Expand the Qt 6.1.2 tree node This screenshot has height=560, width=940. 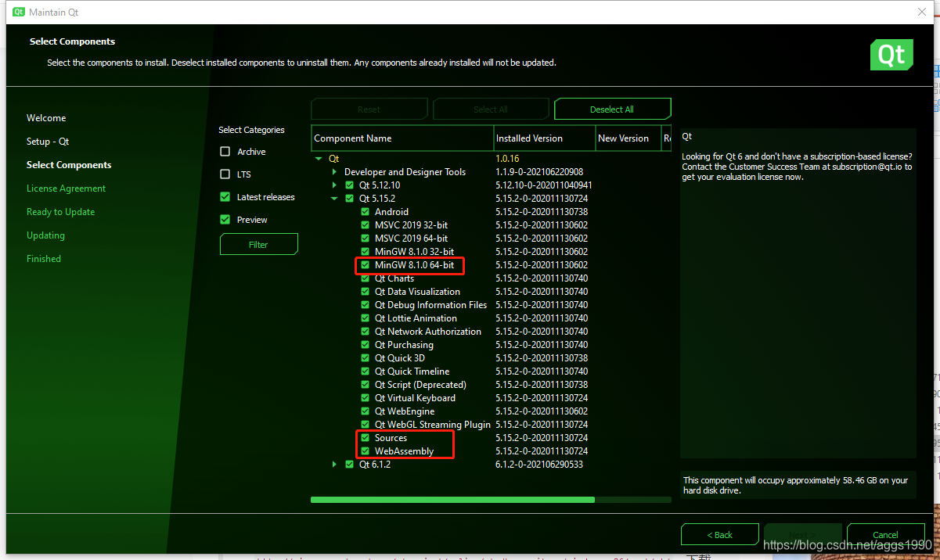coord(334,465)
